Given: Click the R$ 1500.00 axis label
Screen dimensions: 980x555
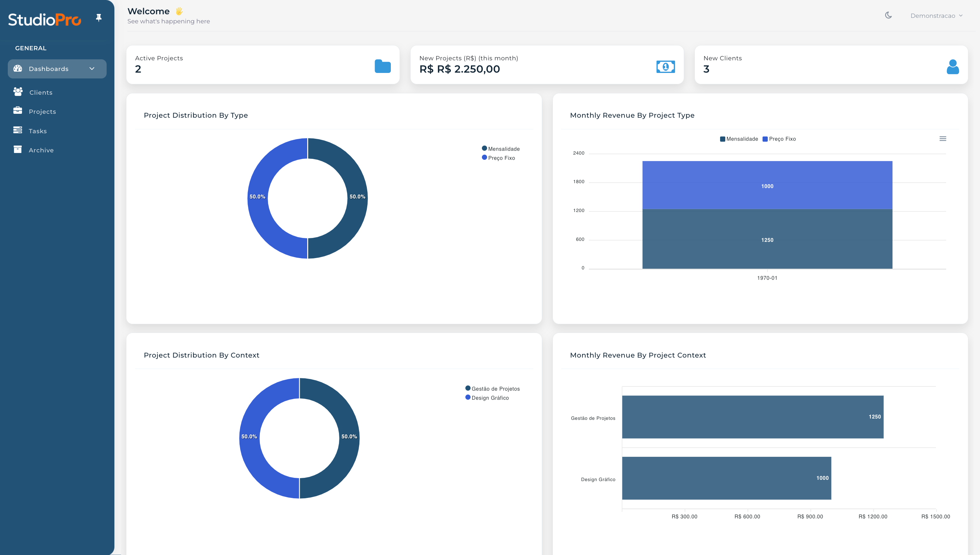Looking at the screenshot, I should pos(935,516).
